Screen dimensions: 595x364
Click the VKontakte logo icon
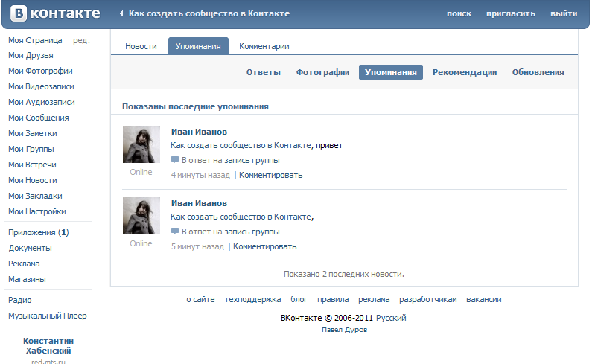(x=19, y=13)
